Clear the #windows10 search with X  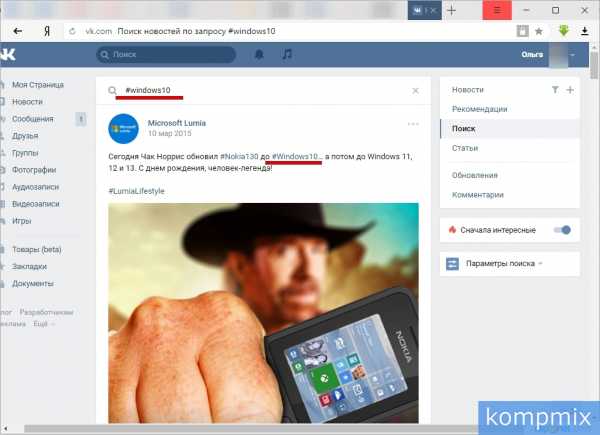point(415,91)
